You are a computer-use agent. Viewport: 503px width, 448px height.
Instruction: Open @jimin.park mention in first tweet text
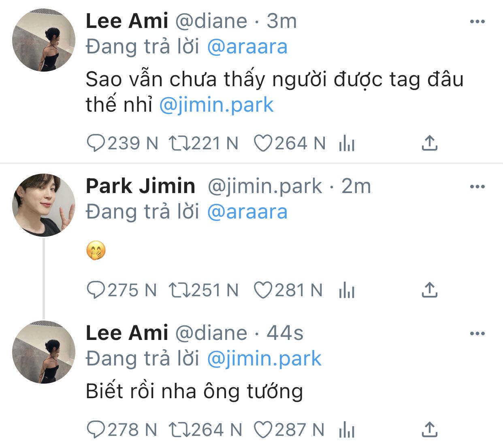point(216,105)
